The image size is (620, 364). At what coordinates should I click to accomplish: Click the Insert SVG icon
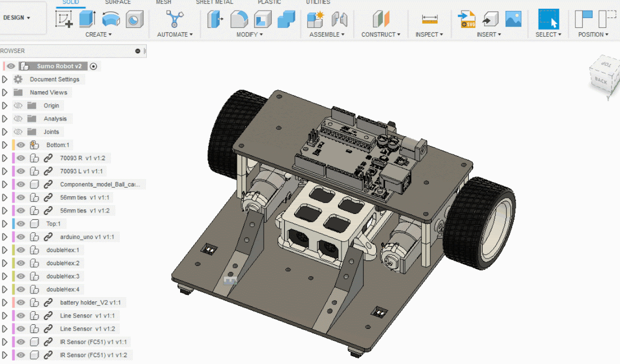(x=467, y=19)
